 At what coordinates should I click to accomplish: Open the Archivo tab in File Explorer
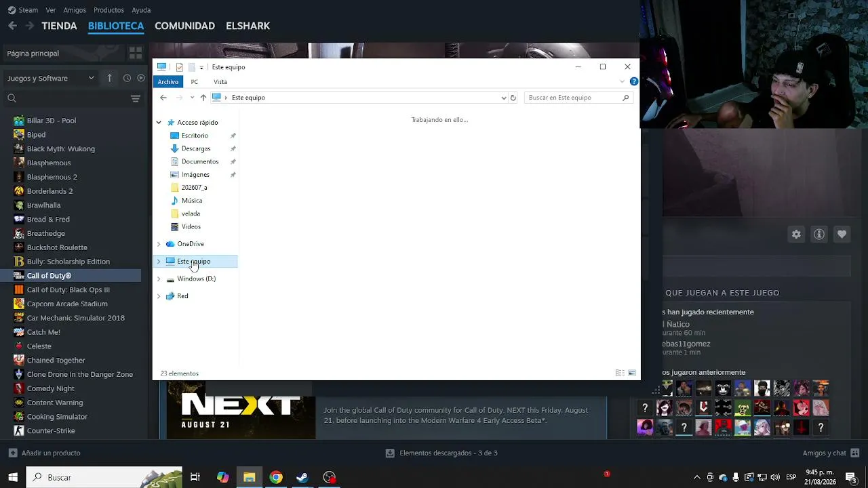(x=167, y=82)
